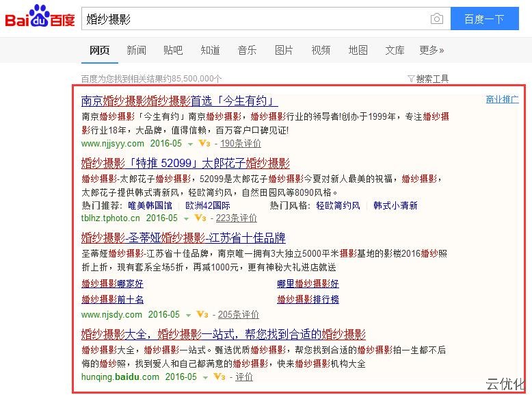Click the V3 badge for tblhz.tphoto.cn
This screenshot has width=532, height=395.
[x=199, y=218]
